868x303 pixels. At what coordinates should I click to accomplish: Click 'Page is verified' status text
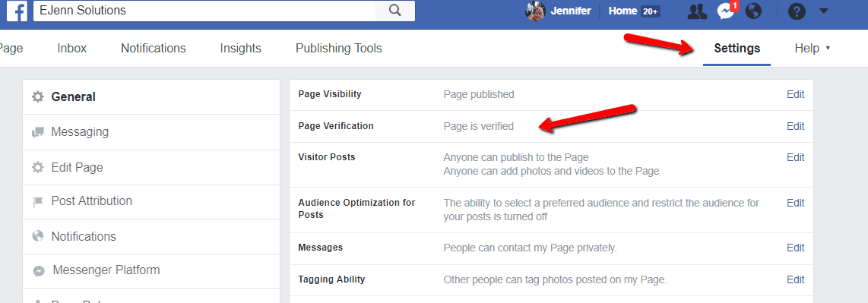[478, 127]
